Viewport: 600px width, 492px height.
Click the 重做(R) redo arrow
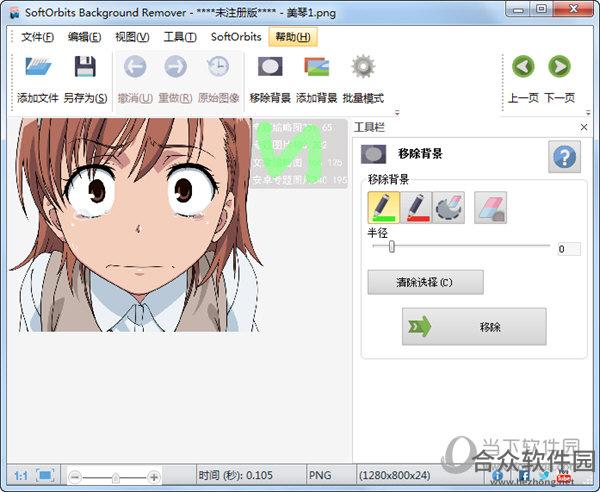point(175,67)
